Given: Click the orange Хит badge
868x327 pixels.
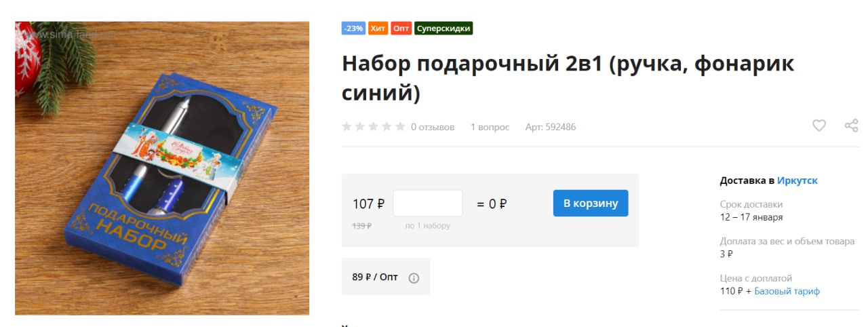Looking at the screenshot, I should pyautogui.click(x=378, y=28).
